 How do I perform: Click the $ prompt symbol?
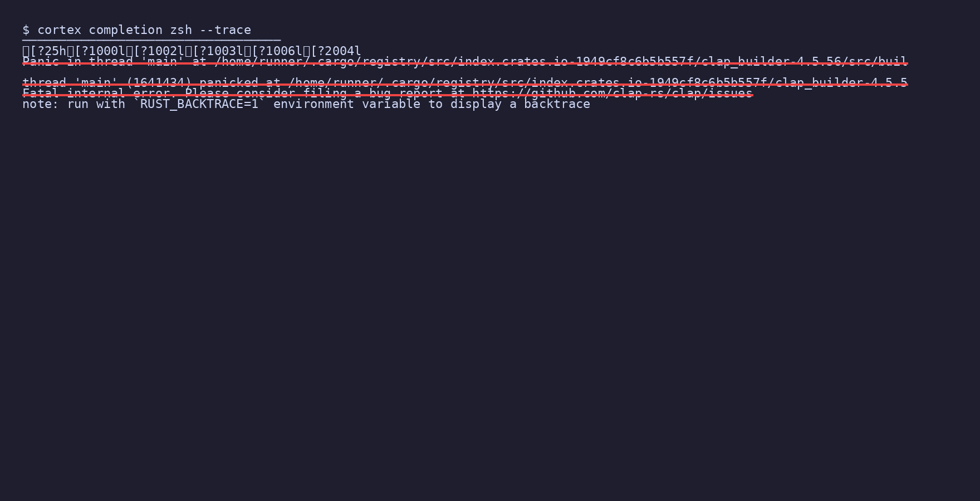click(x=26, y=30)
